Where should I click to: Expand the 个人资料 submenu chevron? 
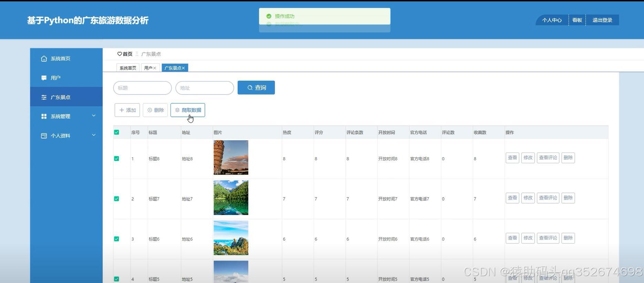coord(94,135)
